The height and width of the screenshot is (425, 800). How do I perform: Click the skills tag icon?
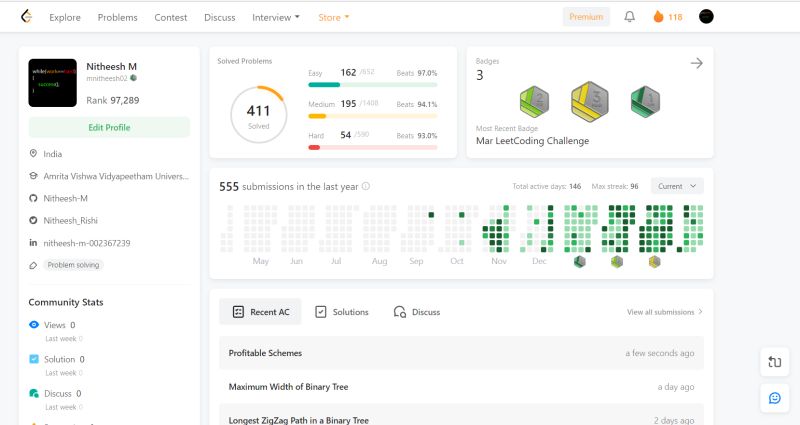tap(33, 265)
